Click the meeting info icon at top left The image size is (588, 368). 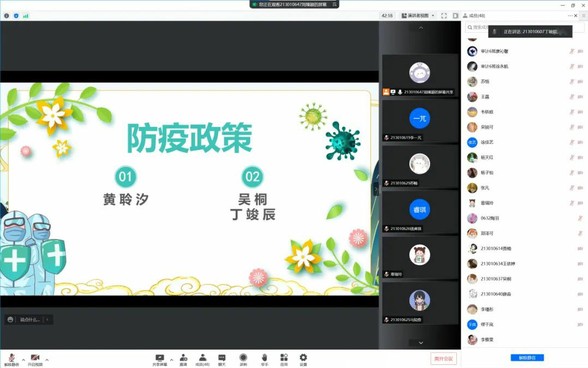point(6,16)
